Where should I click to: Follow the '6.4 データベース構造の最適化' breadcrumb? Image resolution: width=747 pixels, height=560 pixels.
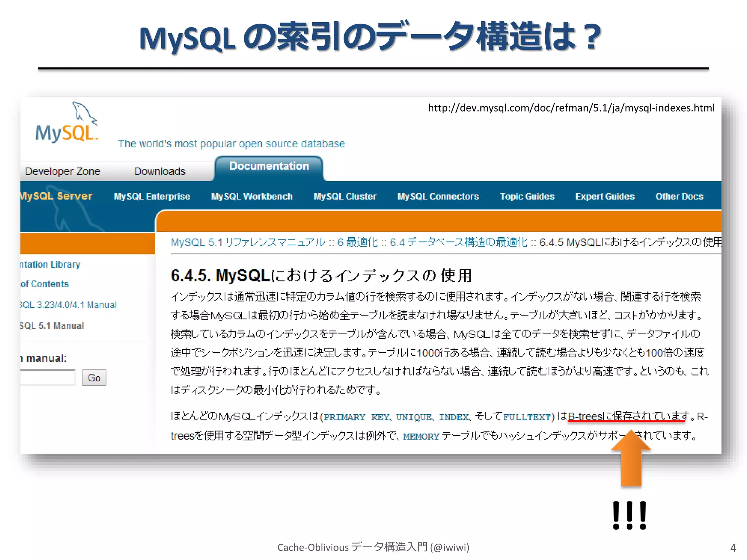tap(458, 242)
